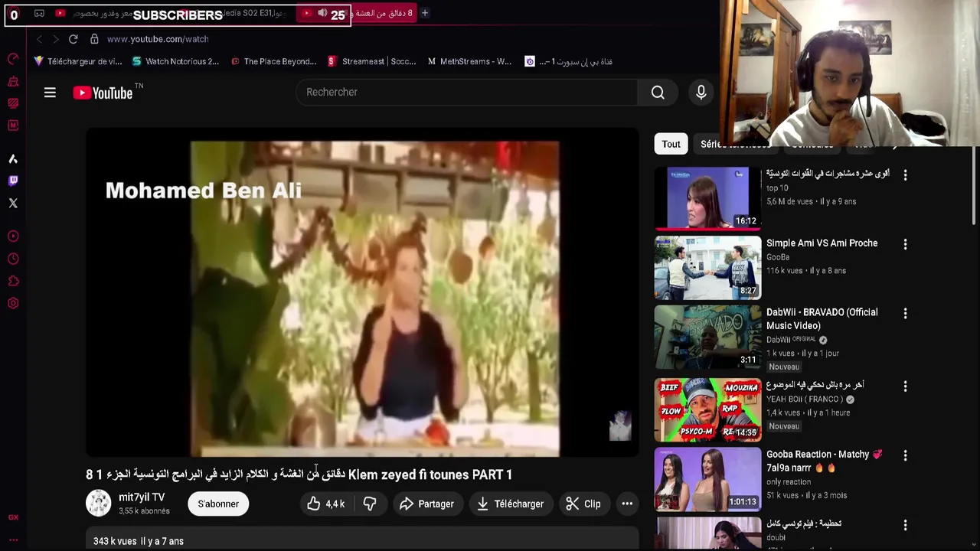Reload the page in the browser
Screen dimensions: 980x551
73,39
